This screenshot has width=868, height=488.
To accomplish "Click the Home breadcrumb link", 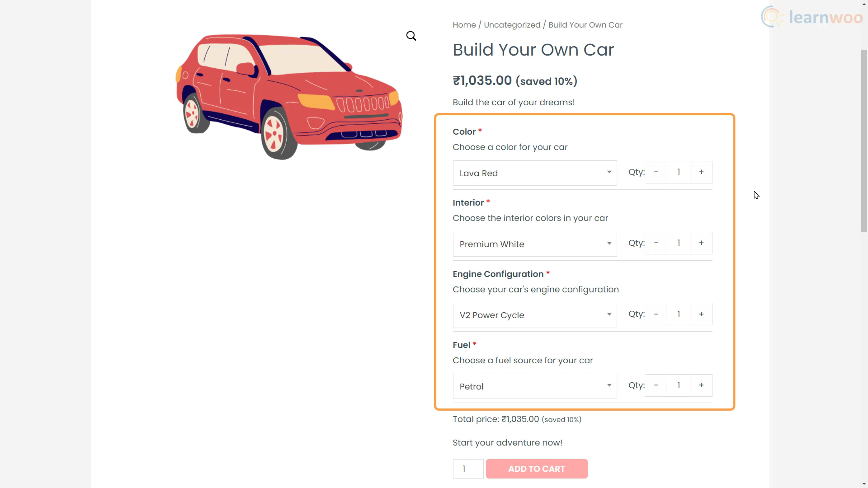I will (x=464, y=25).
